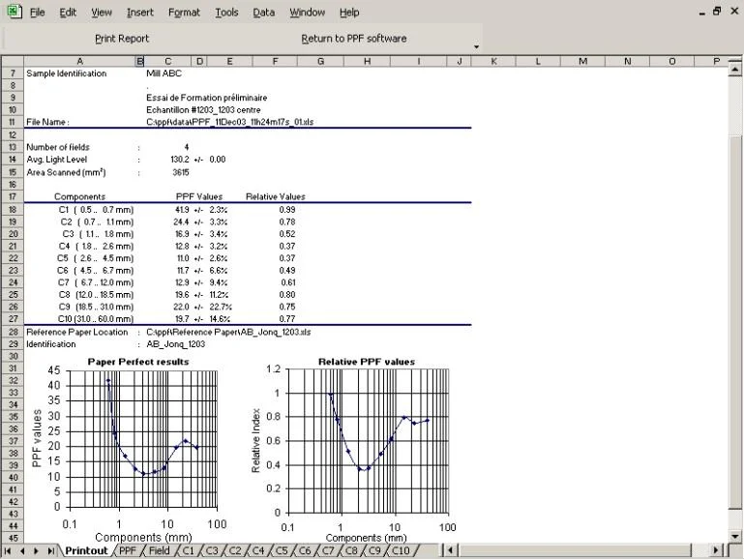The image size is (744, 560).
Task: Click horizontal scrollbar right arrow
Action: pos(716,550)
